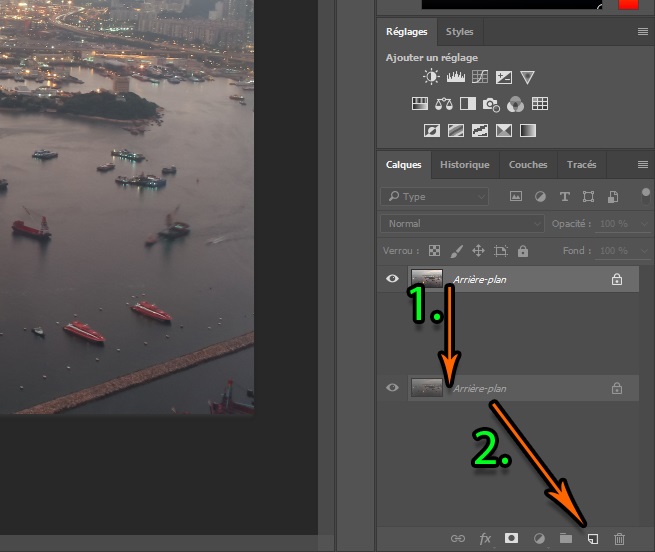Add a layer mask from the bottom bar
This screenshot has width=655, height=552.
(511, 539)
